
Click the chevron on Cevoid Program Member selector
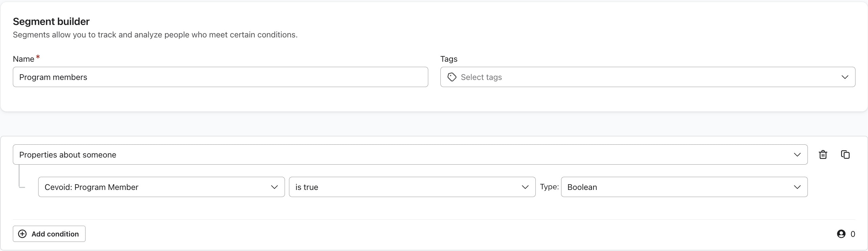coord(274,187)
